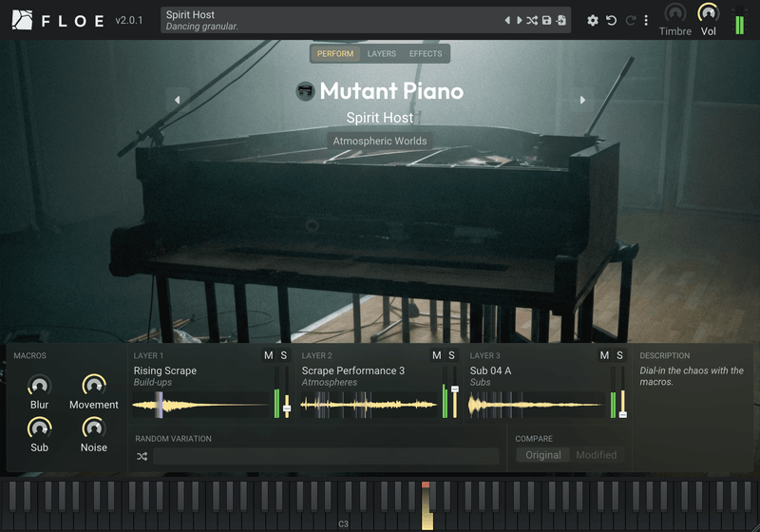Mute Layer 2 with M button

click(437, 355)
